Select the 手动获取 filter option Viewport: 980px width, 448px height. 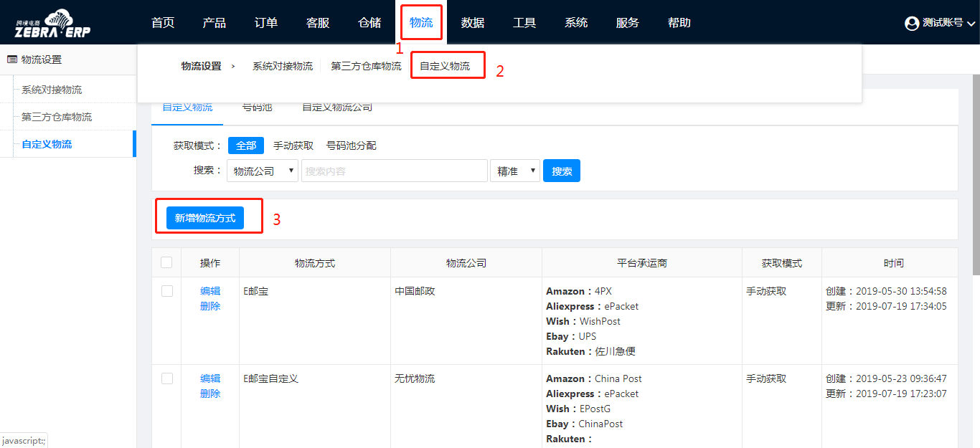click(x=293, y=146)
